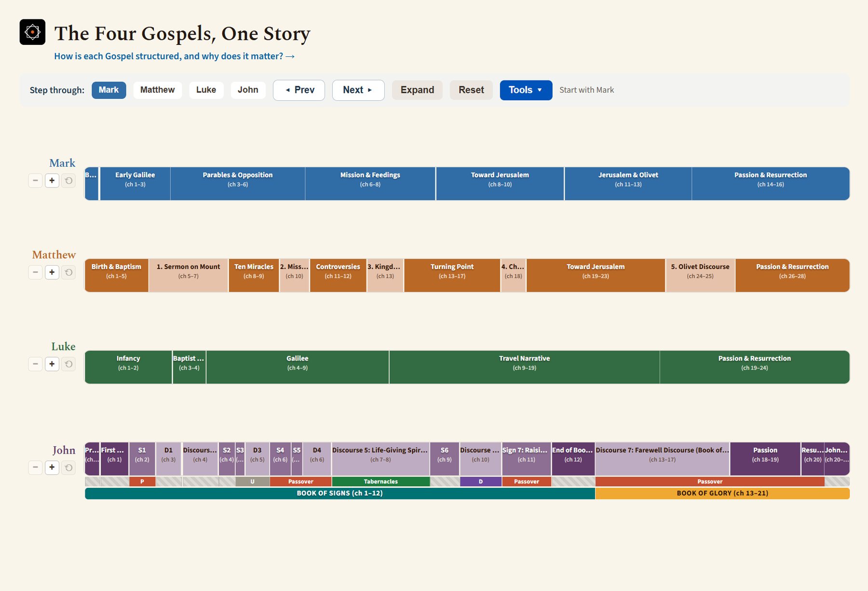This screenshot has width=868, height=591.
Task: Select John's Discourse 5 Life-Giving Spirit segment
Action: tap(380, 459)
